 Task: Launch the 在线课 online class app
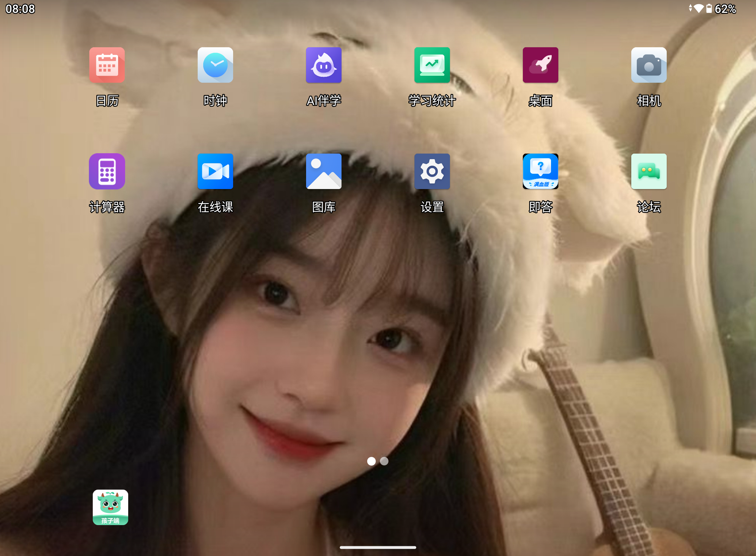215,171
